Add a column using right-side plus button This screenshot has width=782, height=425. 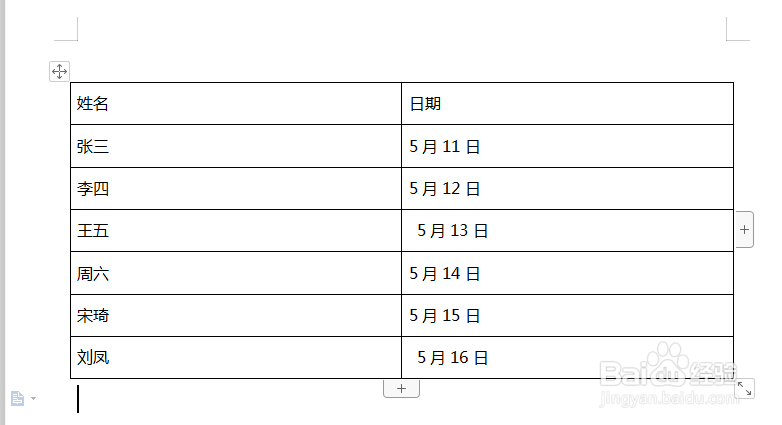[x=745, y=229]
